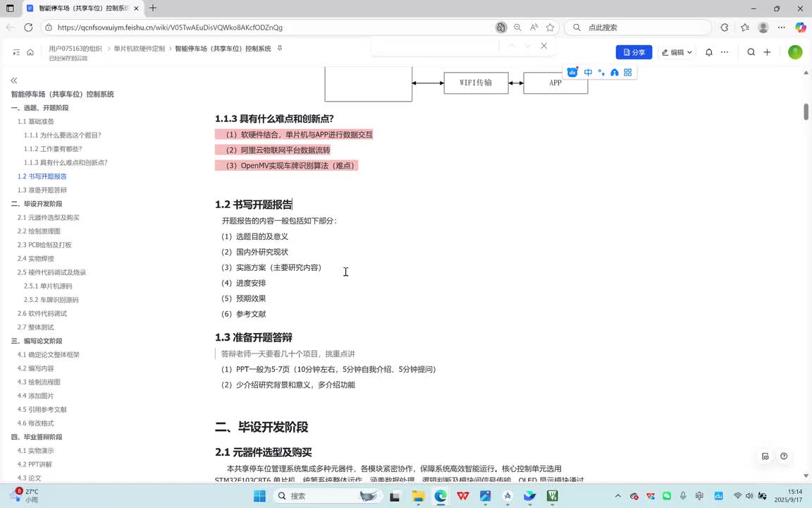Open the notification bell

709,52
